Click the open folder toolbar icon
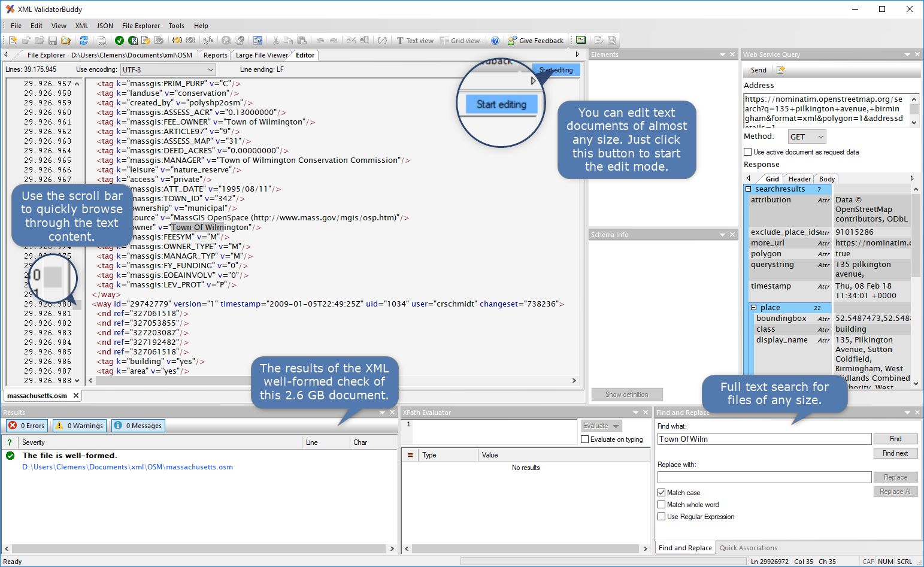The height and width of the screenshot is (567, 924). tap(40, 40)
